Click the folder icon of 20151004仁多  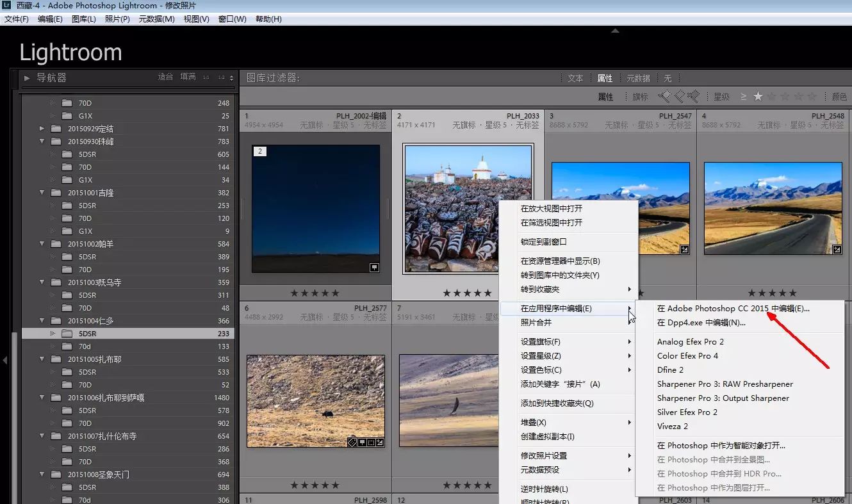pyautogui.click(x=56, y=321)
